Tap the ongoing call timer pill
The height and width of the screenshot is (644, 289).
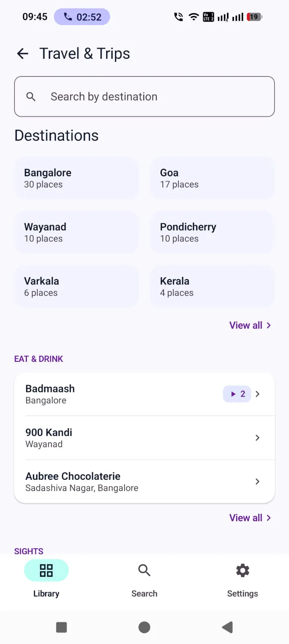pyautogui.click(x=82, y=17)
